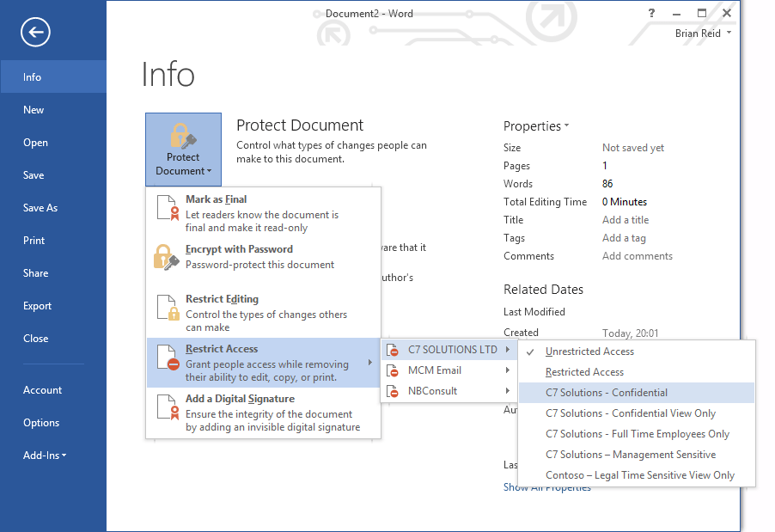Click the Encrypt with Password padlock icon
The image size is (775, 532).
(x=167, y=255)
